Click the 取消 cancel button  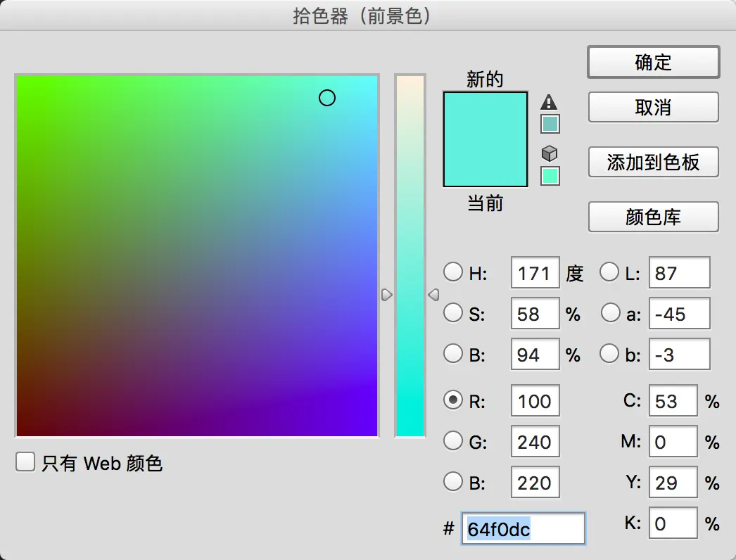(654, 107)
